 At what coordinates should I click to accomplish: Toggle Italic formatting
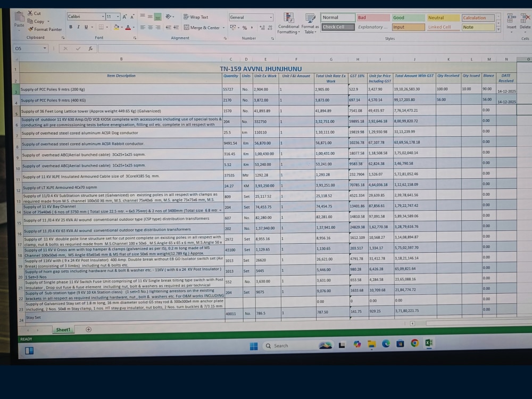(x=78, y=27)
